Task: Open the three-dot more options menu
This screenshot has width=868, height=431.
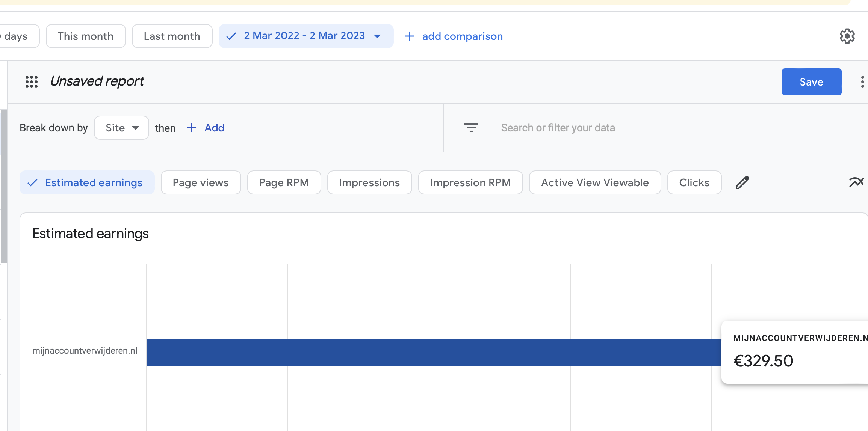Action: [862, 82]
